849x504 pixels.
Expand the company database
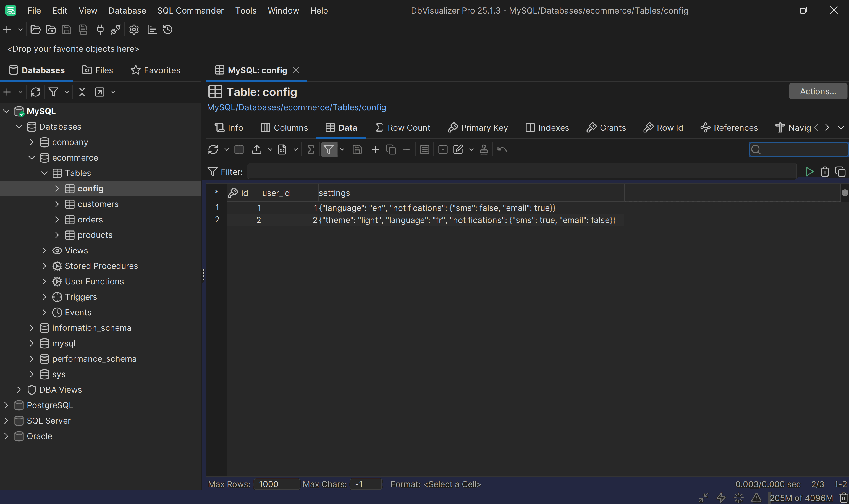pos(32,142)
